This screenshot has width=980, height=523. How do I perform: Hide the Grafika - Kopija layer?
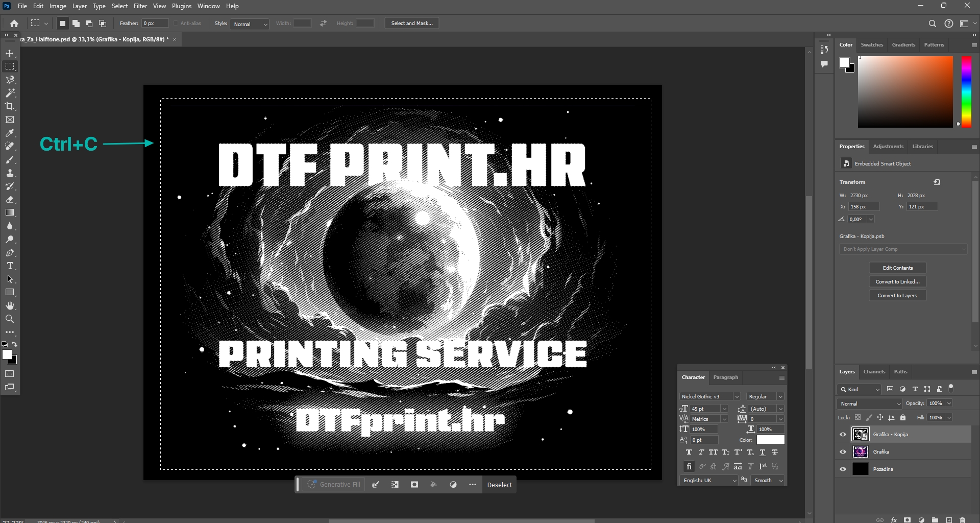(843, 435)
